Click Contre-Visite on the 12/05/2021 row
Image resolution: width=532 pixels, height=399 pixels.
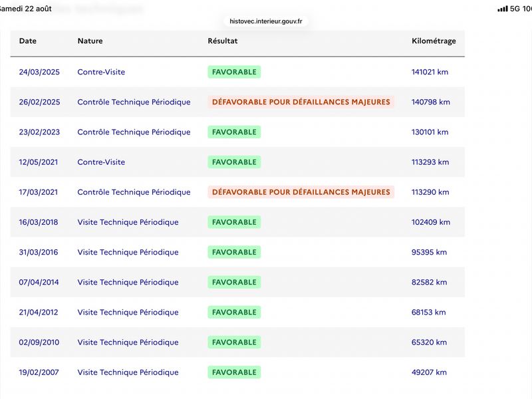tap(101, 162)
